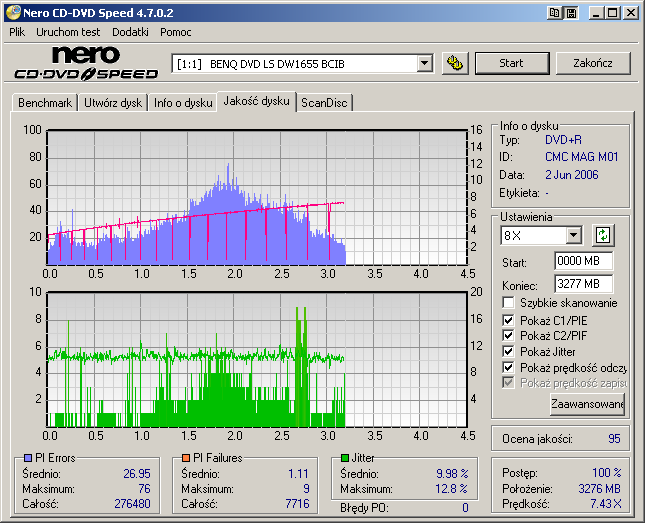Maximize the Nero CD-DVD Speed window
Screen dimensions: 645x523
tap(613, 13)
